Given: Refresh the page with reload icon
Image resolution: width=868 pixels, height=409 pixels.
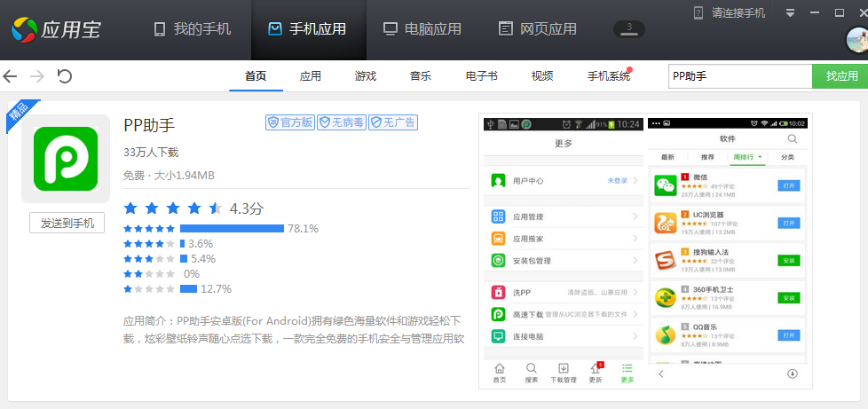Looking at the screenshot, I should click(x=65, y=76).
